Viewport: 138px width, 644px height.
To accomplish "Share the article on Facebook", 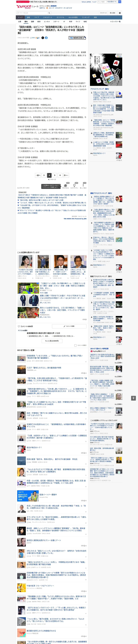I will click(x=46, y=38).
